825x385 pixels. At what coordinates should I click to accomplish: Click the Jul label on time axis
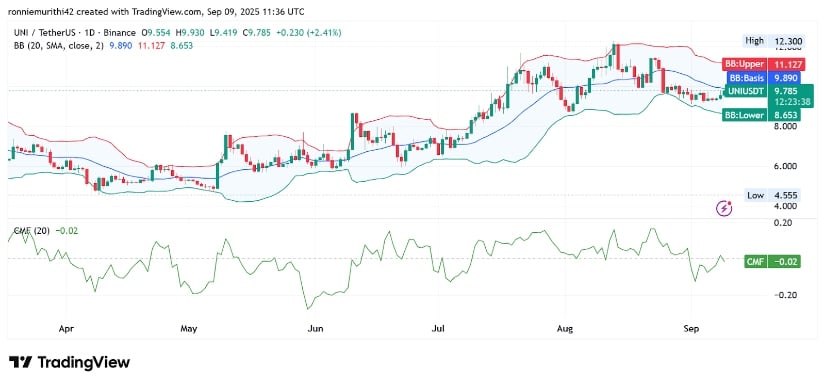point(438,329)
